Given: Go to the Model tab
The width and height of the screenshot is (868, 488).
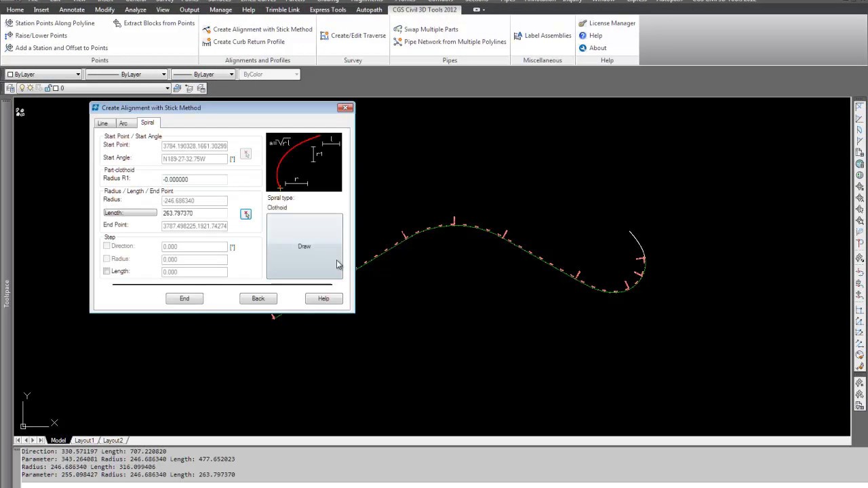Looking at the screenshot, I should point(58,441).
